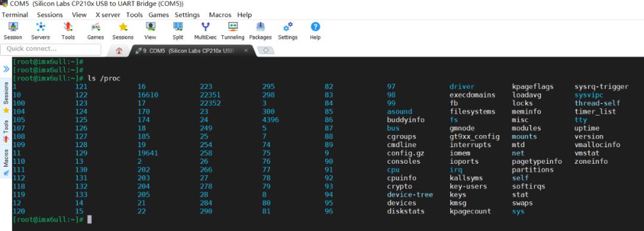Viewport: 644px width, 231px height.
Task: Open the View toolbar icon
Action: click(150, 31)
